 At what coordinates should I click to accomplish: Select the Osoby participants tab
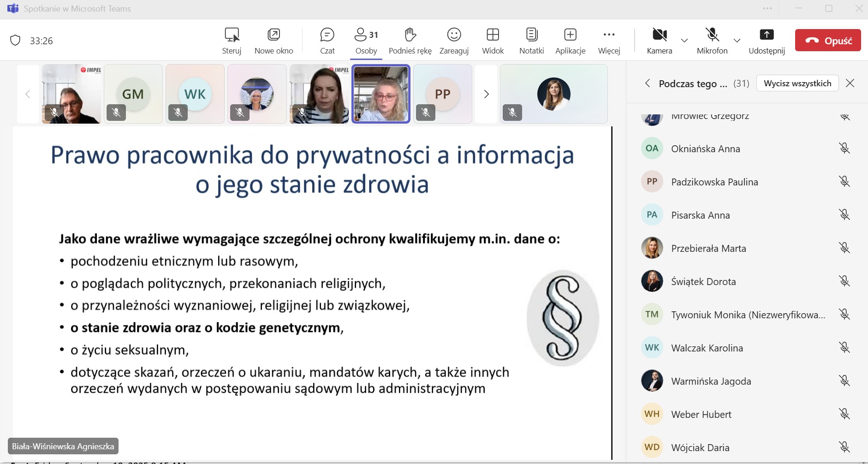pyautogui.click(x=366, y=41)
